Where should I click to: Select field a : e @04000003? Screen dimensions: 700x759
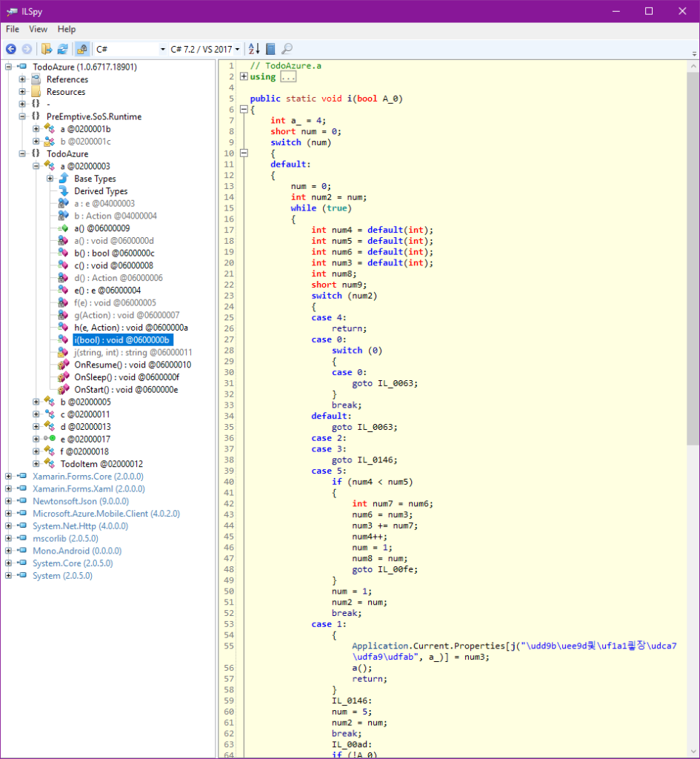104,203
